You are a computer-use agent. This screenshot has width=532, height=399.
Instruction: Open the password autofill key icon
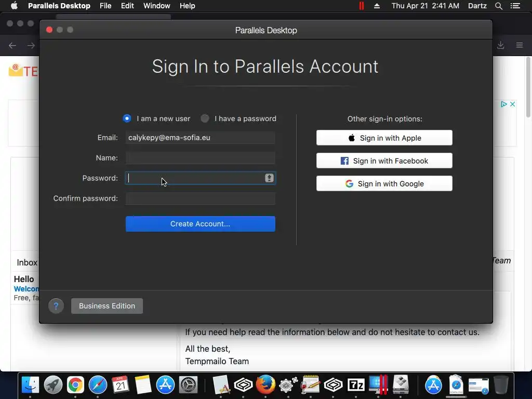[269, 178]
